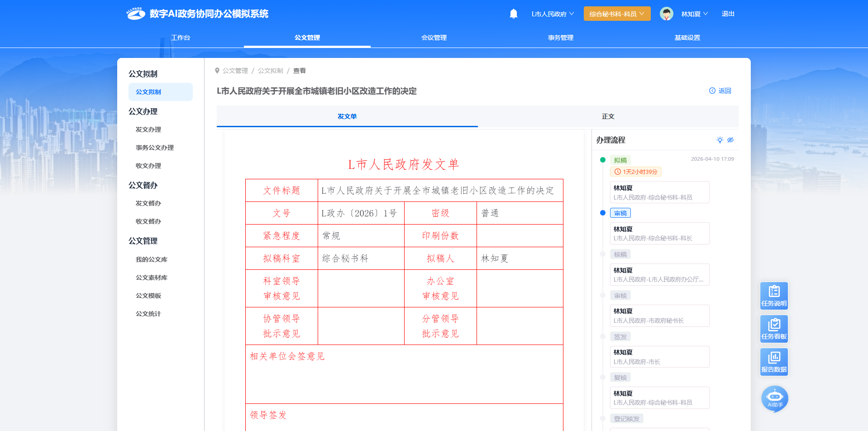Open 事务公文办理 in the sidebar
The image size is (868, 431).
155,148
